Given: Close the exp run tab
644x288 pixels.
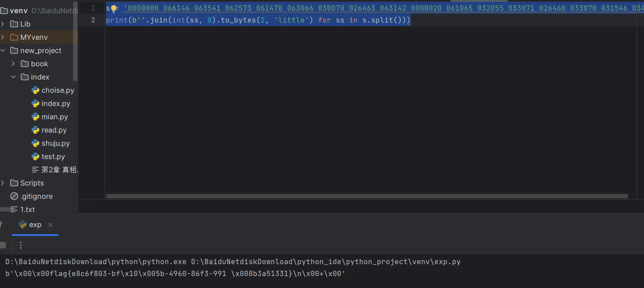Looking at the screenshot, I should click(50, 225).
